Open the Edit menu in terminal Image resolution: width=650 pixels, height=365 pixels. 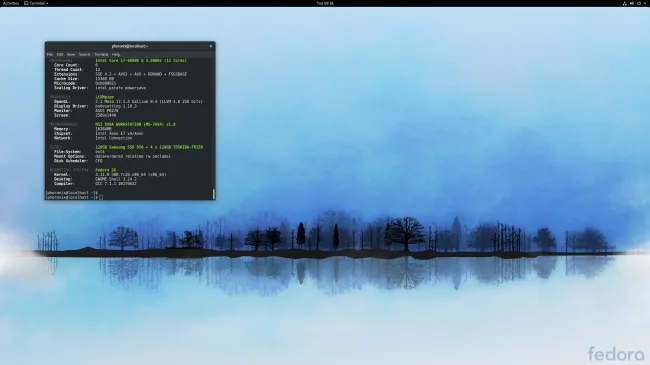[60, 54]
